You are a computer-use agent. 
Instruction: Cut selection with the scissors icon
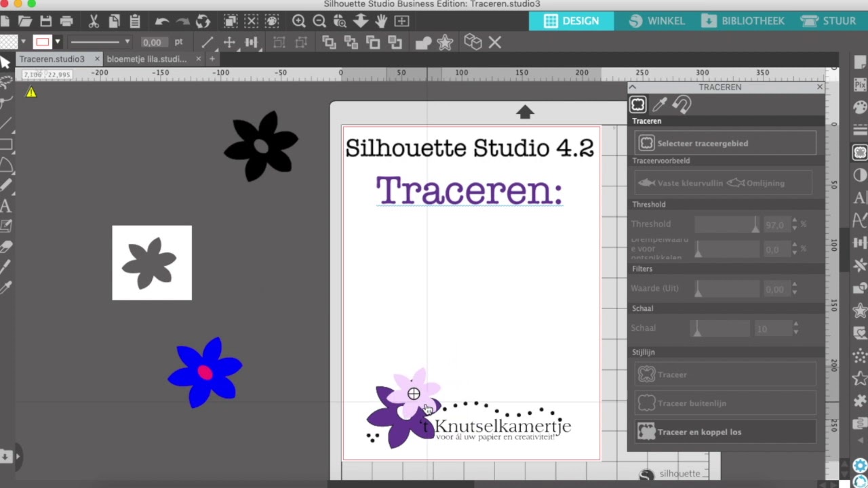94,21
